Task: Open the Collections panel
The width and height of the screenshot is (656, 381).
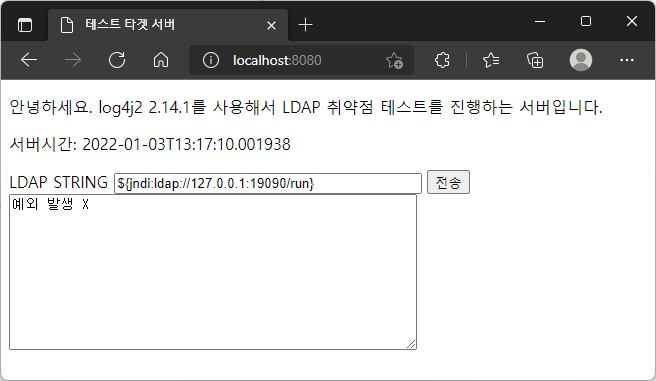Action: (535, 60)
